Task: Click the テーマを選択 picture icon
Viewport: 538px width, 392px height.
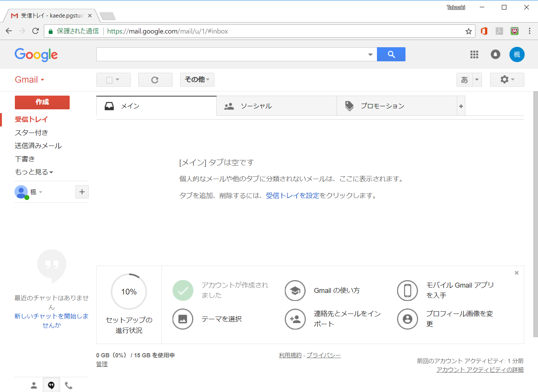Action: [183, 319]
